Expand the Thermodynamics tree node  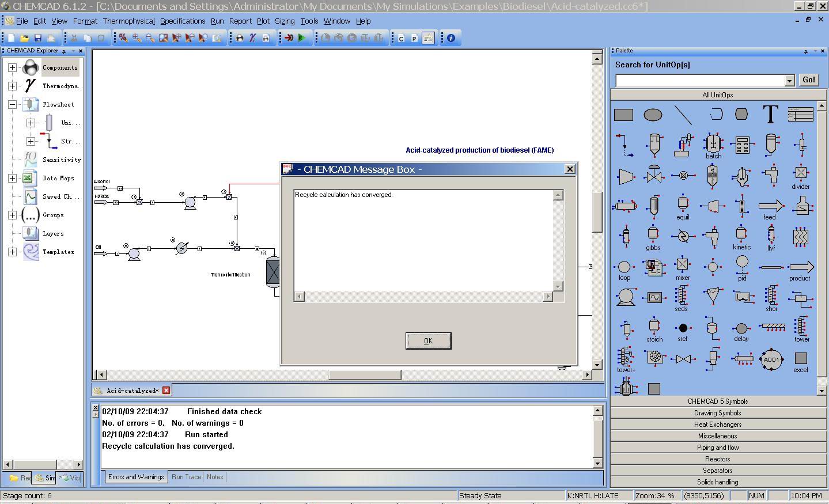[x=12, y=86]
